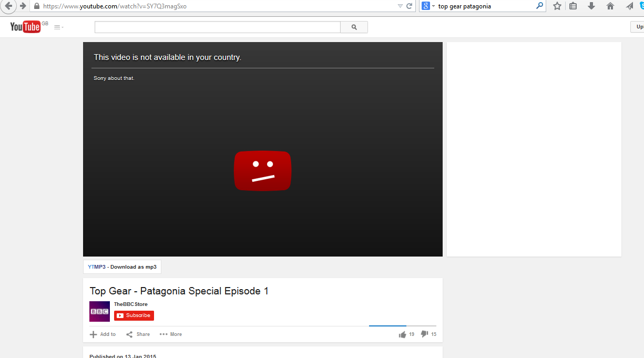The image size is (644, 358).
Task: Reload the current YouTube page
Action: [409, 6]
